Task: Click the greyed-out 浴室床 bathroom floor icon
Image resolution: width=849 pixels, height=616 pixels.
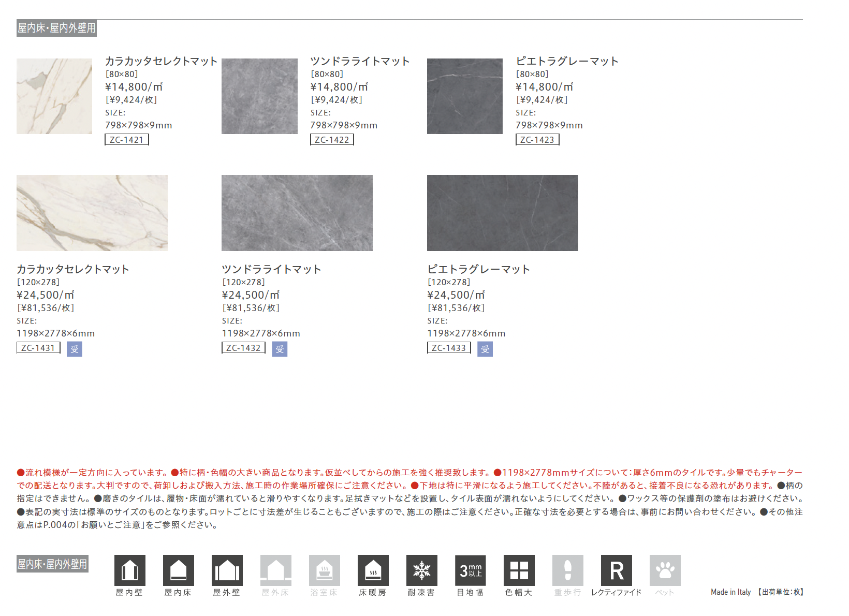Action: click(x=324, y=570)
